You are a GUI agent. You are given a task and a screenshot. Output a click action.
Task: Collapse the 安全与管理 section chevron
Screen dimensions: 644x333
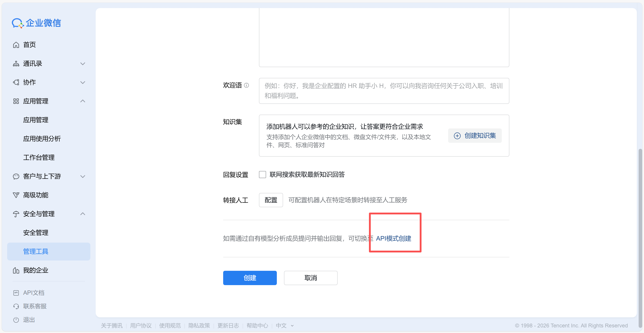coord(83,214)
